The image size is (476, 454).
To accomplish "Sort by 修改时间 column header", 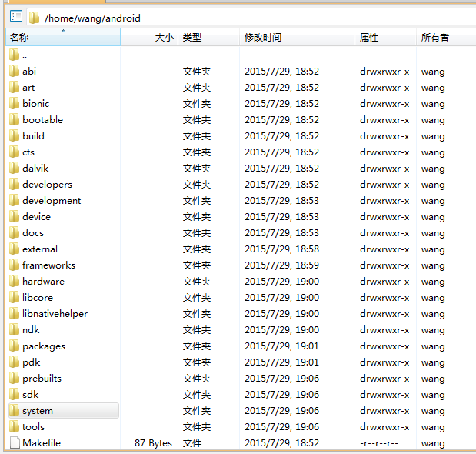I will pos(297,38).
